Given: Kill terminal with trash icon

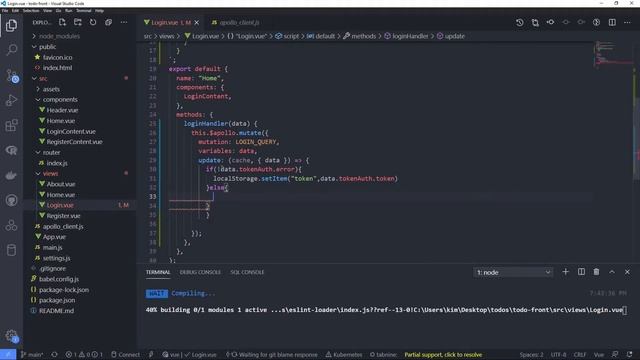Looking at the screenshot, I should 596,272.
